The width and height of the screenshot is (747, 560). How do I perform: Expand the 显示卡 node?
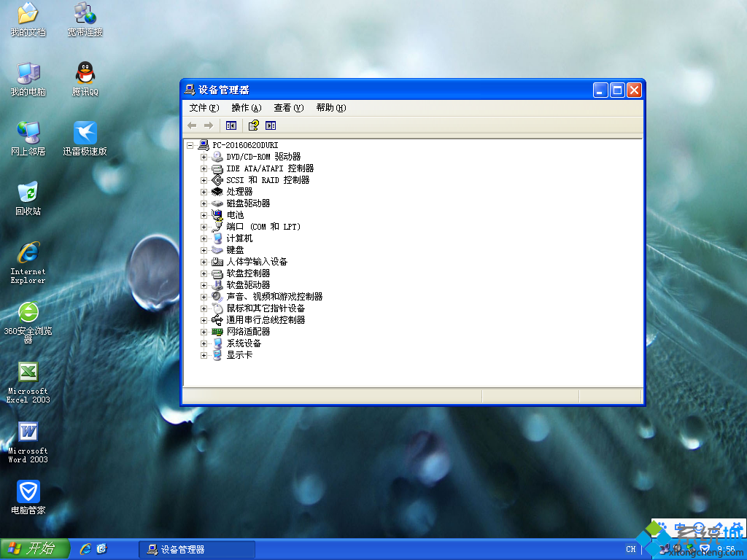tap(204, 355)
